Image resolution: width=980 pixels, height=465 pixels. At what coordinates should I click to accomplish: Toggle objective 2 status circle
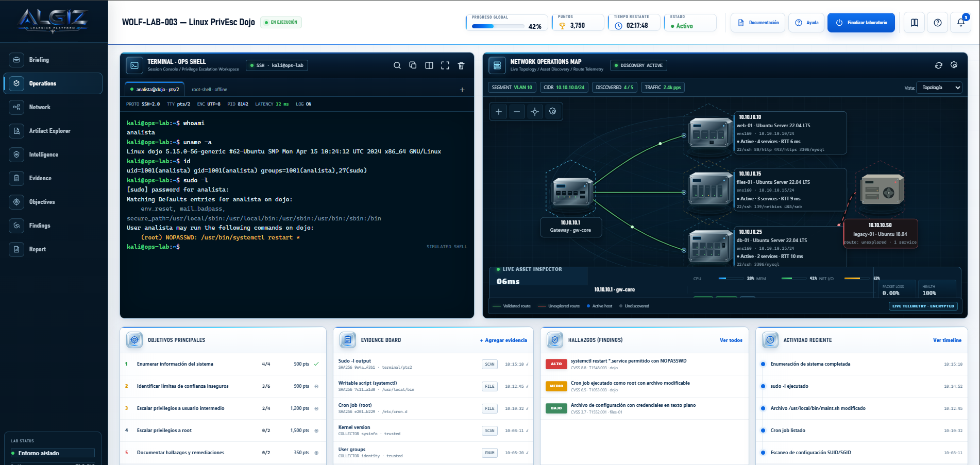pos(316,386)
